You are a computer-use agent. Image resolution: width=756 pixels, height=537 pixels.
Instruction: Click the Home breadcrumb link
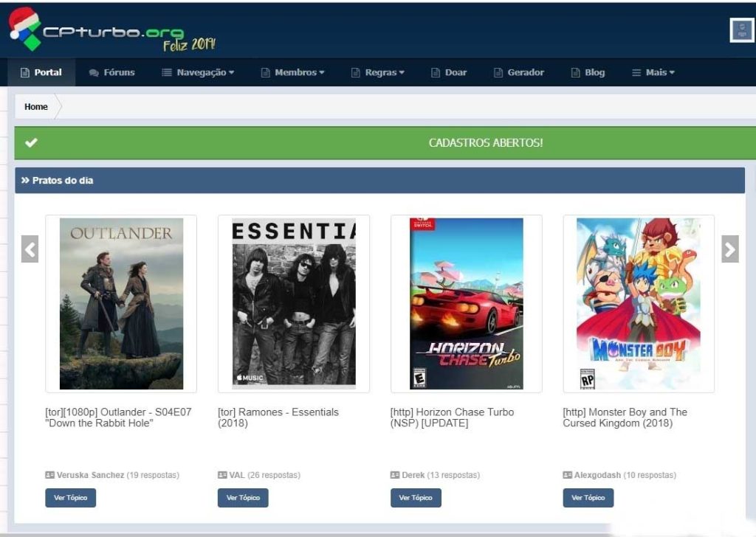[x=36, y=106]
